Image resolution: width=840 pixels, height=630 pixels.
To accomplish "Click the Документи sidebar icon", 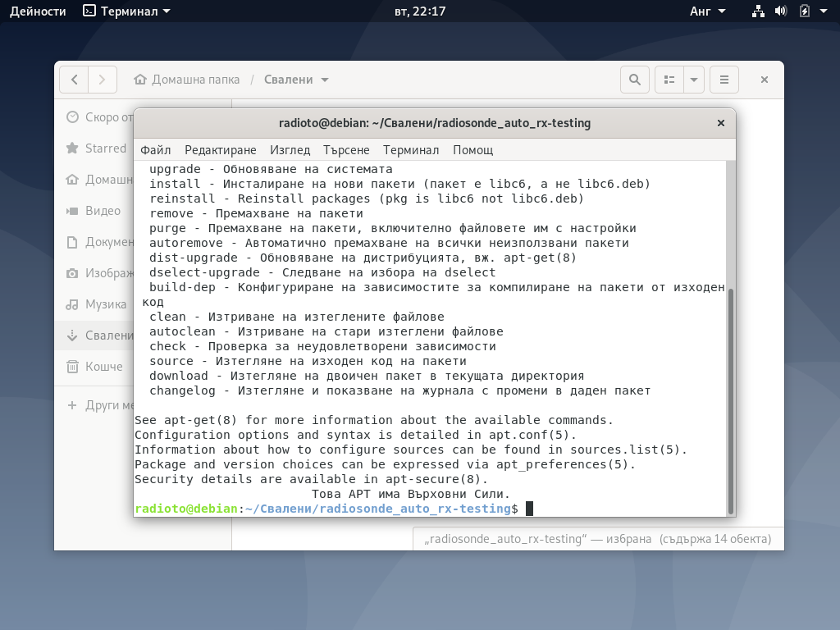I will coord(72,242).
